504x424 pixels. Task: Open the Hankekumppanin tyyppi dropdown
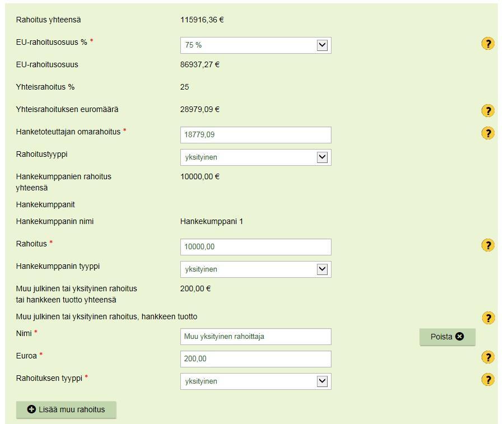pos(255,269)
